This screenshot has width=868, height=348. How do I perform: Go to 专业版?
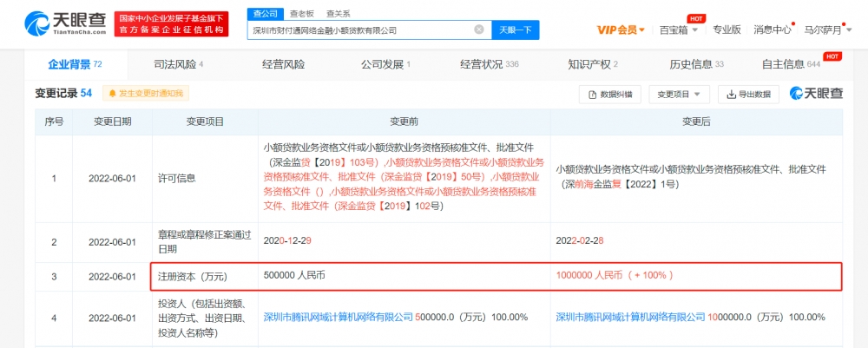[x=727, y=30]
